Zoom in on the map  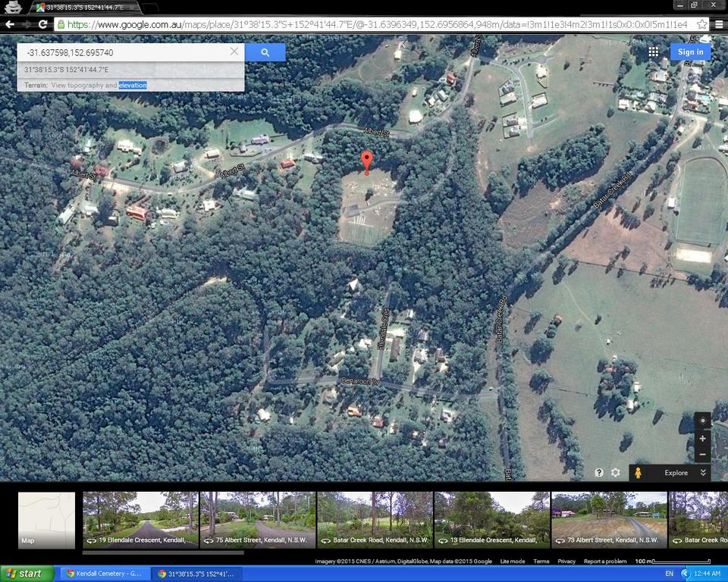[x=702, y=438]
